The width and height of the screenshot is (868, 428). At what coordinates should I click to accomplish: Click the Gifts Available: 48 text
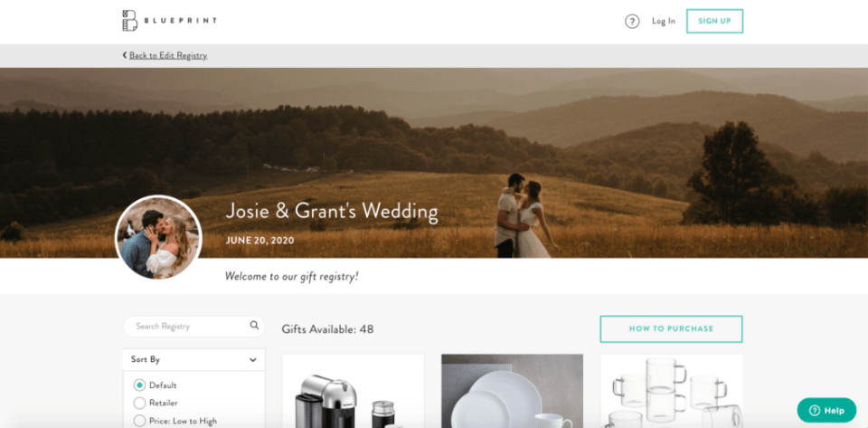(x=327, y=329)
